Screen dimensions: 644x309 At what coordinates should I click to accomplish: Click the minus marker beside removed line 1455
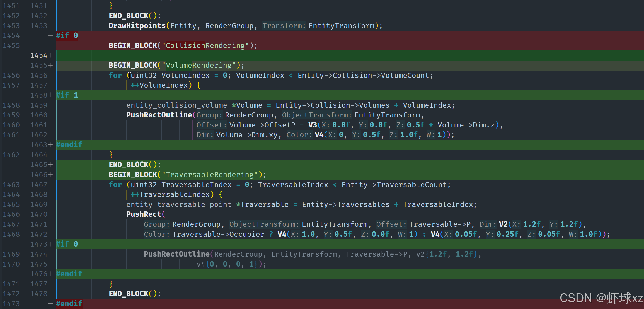click(50, 45)
